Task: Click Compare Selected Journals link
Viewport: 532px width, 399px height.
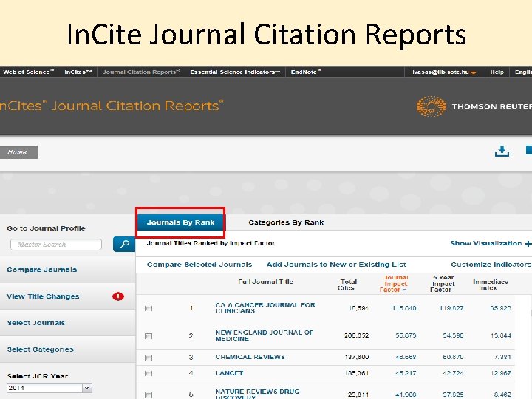Action: coord(199,265)
